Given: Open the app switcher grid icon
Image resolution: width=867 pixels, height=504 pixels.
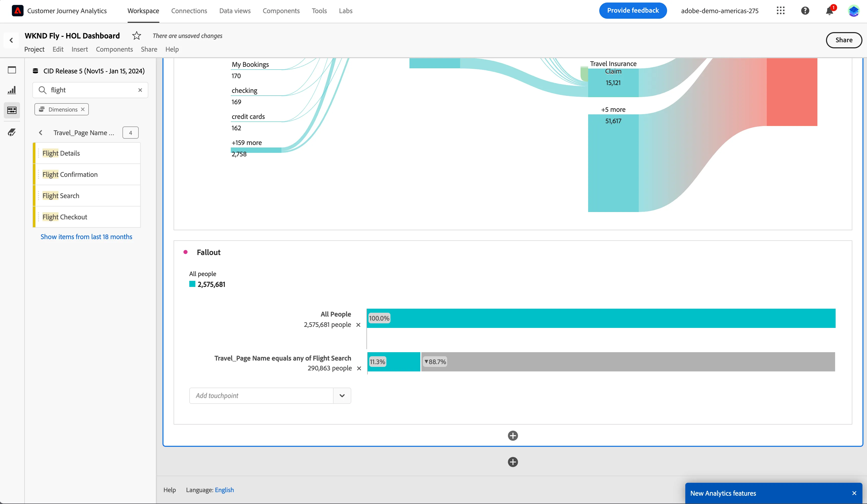Looking at the screenshot, I should click(x=781, y=11).
